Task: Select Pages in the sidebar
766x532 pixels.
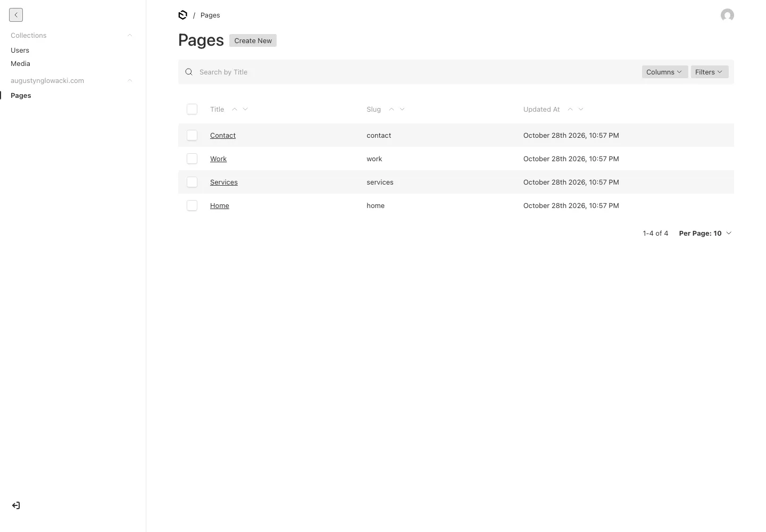Action: click(21, 95)
